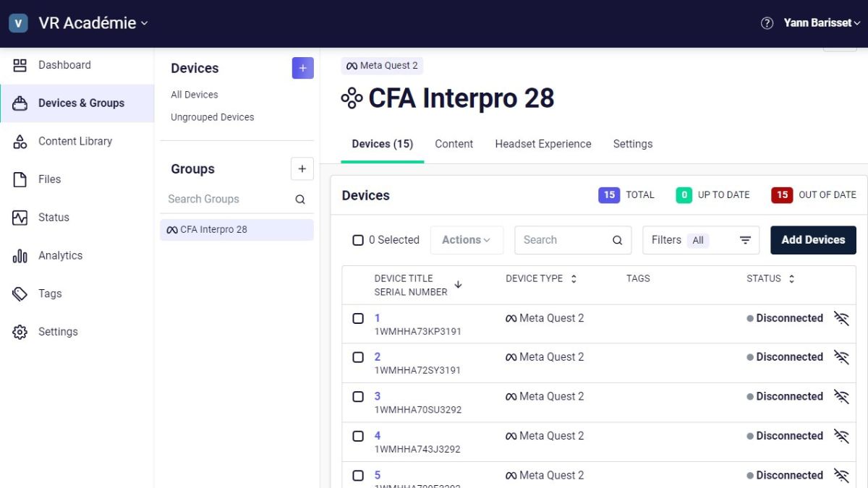Click the Analytics bar chart icon
The width and height of the screenshot is (868, 488).
[x=20, y=256]
